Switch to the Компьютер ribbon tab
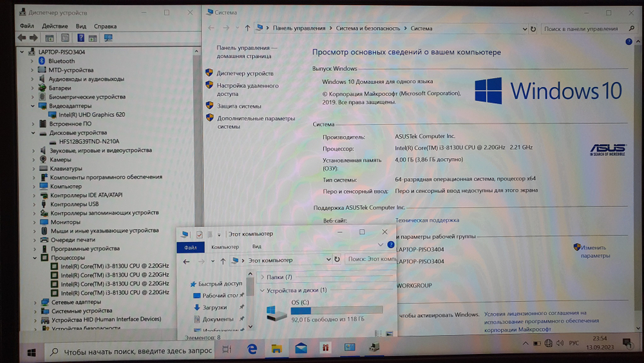This screenshot has height=363, width=644. pos(225,247)
